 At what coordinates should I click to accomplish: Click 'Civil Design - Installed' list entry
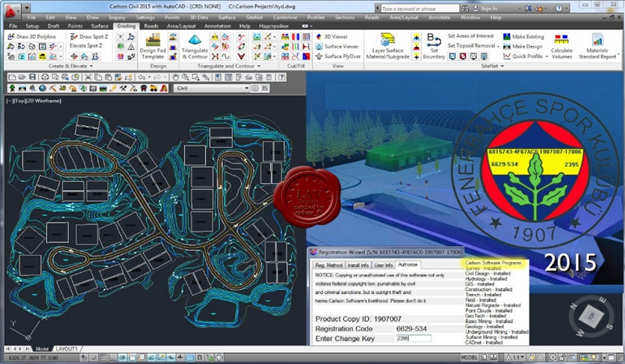pyautogui.click(x=487, y=274)
